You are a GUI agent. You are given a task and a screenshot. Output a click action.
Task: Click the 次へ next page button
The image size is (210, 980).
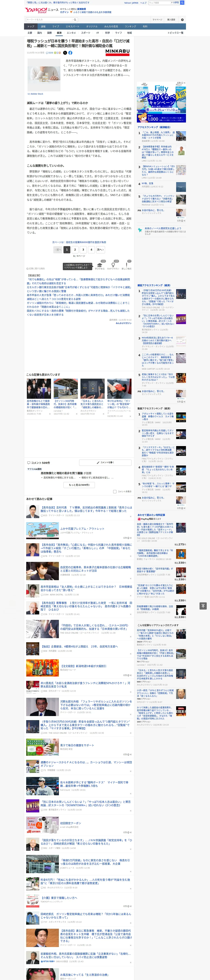point(100,250)
